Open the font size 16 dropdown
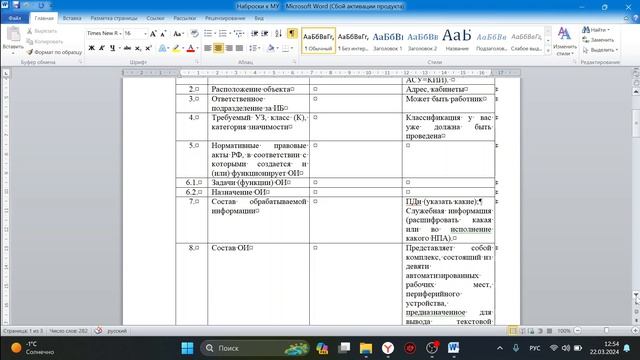 [145, 33]
